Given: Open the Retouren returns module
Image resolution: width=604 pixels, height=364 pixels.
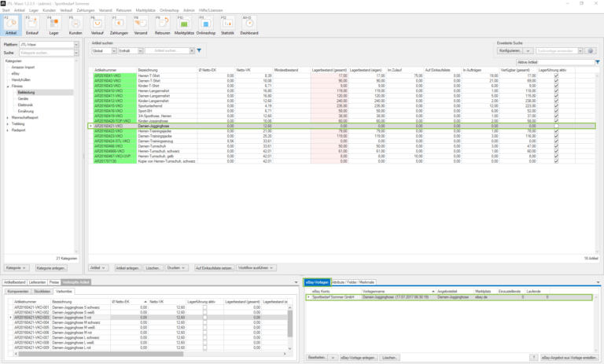Looking at the screenshot, I should (162, 26).
